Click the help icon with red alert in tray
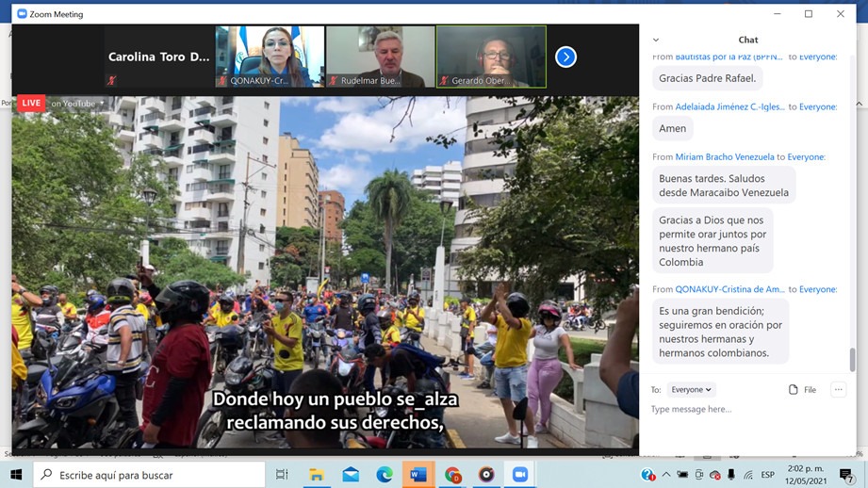 pos(647,475)
